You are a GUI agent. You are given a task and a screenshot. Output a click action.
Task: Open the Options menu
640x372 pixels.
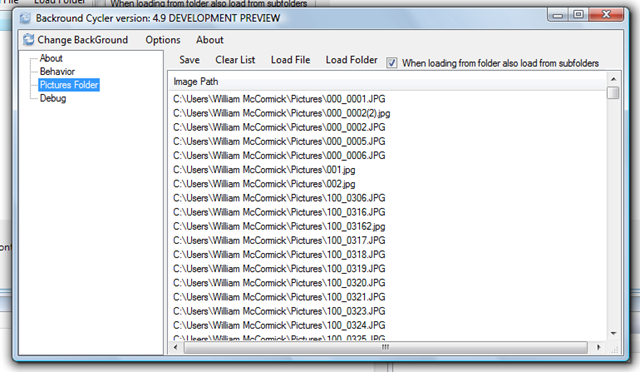[x=162, y=40]
